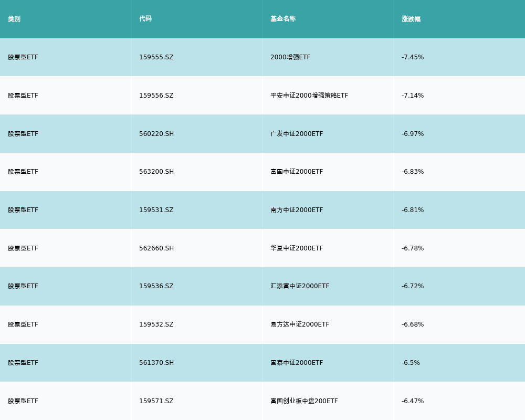Select 富国创业板中盘200ETF fund name
The image size is (525, 420).
click(304, 401)
